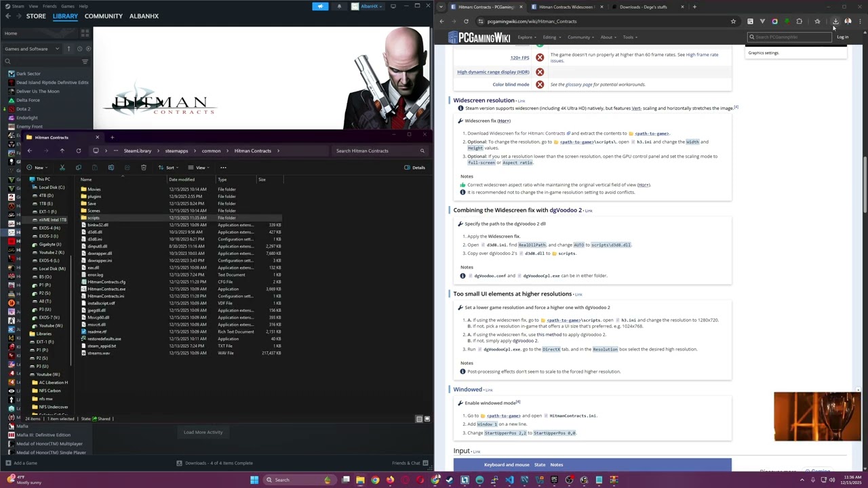868x488 pixels.
Task: Open the New dropdown in Explorer
Action: click(x=37, y=167)
